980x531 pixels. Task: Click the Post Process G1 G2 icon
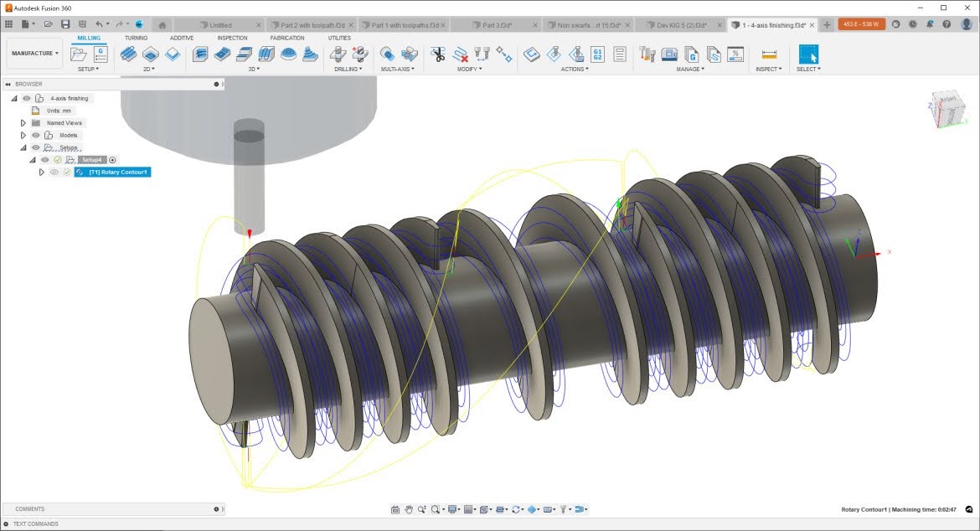click(598, 54)
